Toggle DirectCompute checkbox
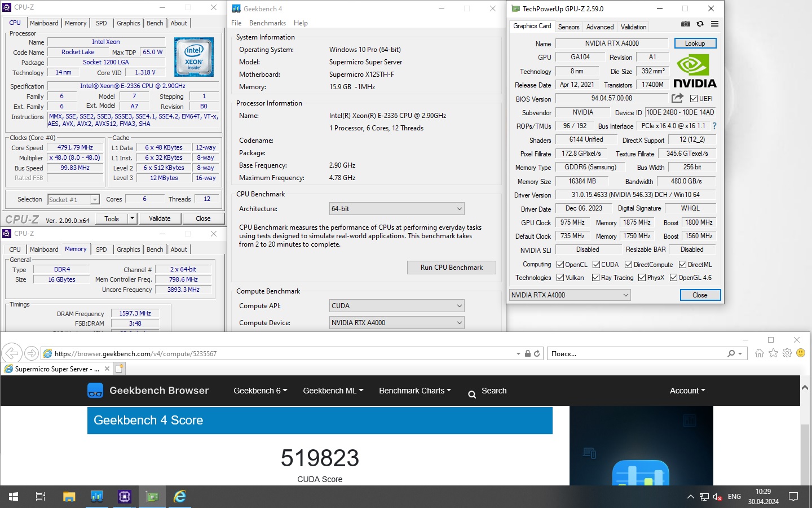The image size is (812, 508). coord(628,265)
